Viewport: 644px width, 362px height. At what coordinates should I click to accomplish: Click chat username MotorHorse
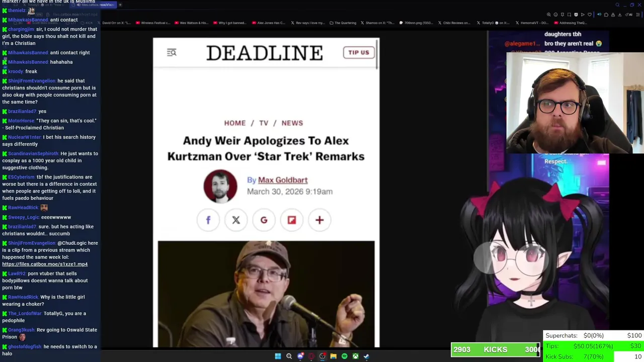pyautogui.click(x=21, y=121)
